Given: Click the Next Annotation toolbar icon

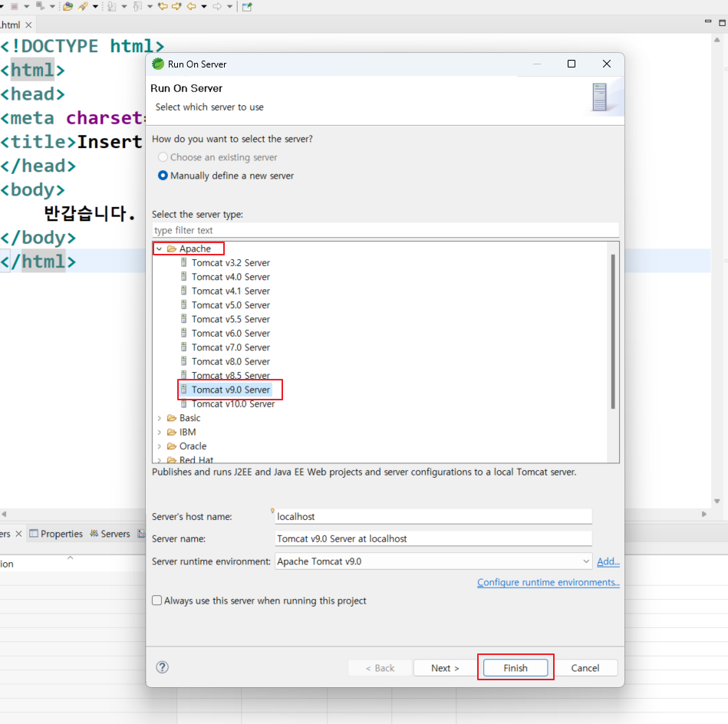Looking at the screenshot, I should (111, 6).
